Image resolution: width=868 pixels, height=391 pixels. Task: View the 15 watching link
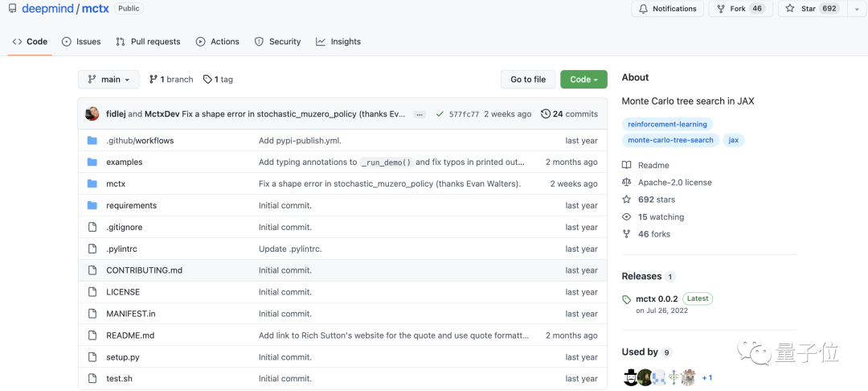click(653, 216)
